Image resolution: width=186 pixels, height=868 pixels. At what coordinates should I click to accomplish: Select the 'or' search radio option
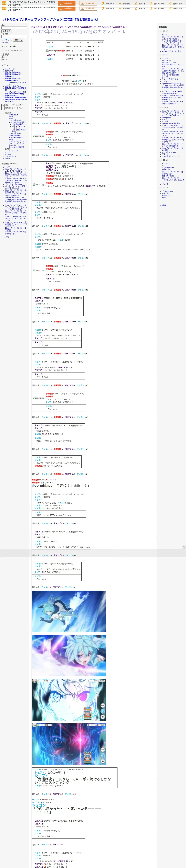tap(11, 39)
